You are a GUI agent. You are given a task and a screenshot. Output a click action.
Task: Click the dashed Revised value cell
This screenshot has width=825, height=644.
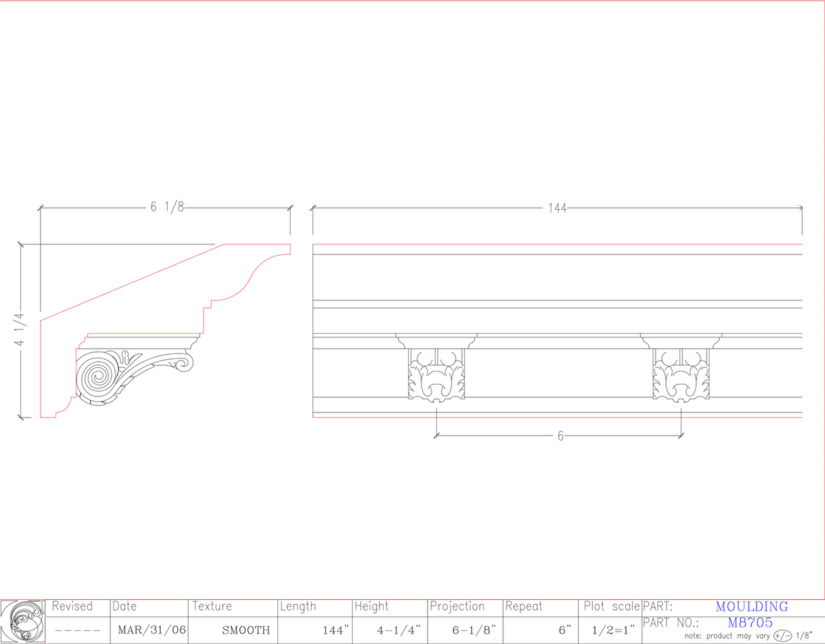pyautogui.click(x=78, y=630)
